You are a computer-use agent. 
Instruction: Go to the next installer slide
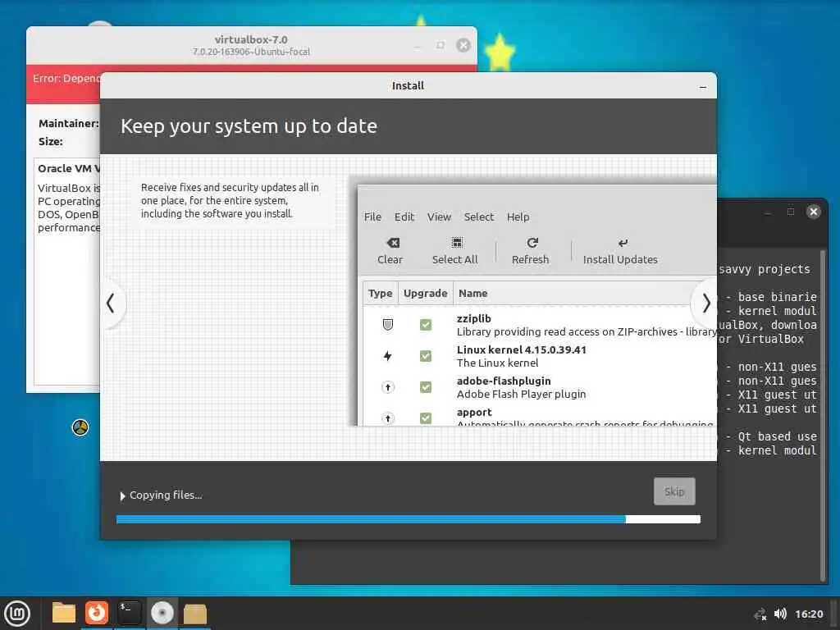706,304
